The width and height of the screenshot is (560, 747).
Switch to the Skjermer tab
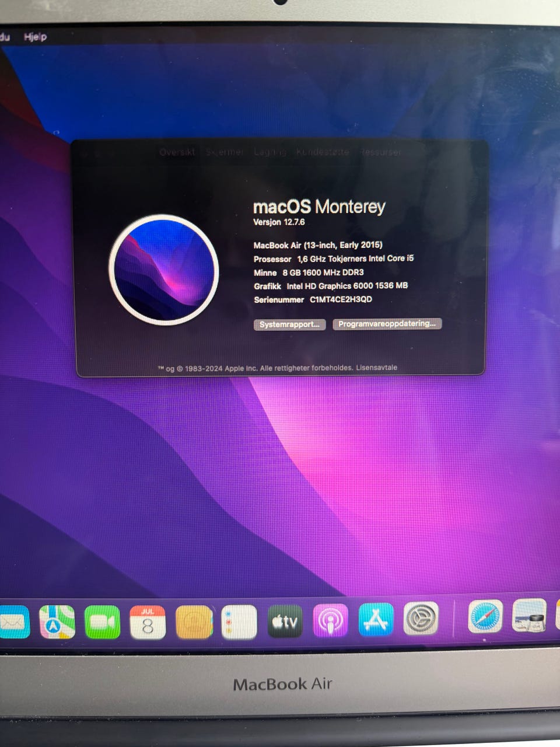click(225, 152)
